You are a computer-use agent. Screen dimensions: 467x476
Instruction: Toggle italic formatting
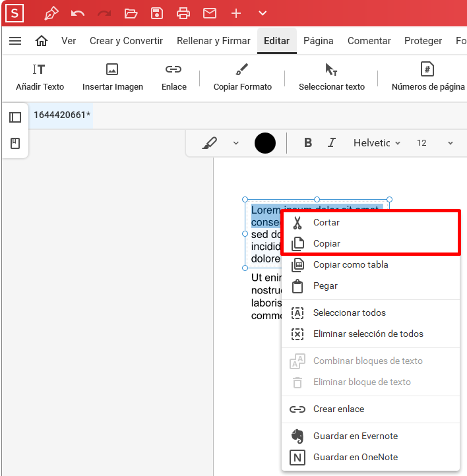332,142
